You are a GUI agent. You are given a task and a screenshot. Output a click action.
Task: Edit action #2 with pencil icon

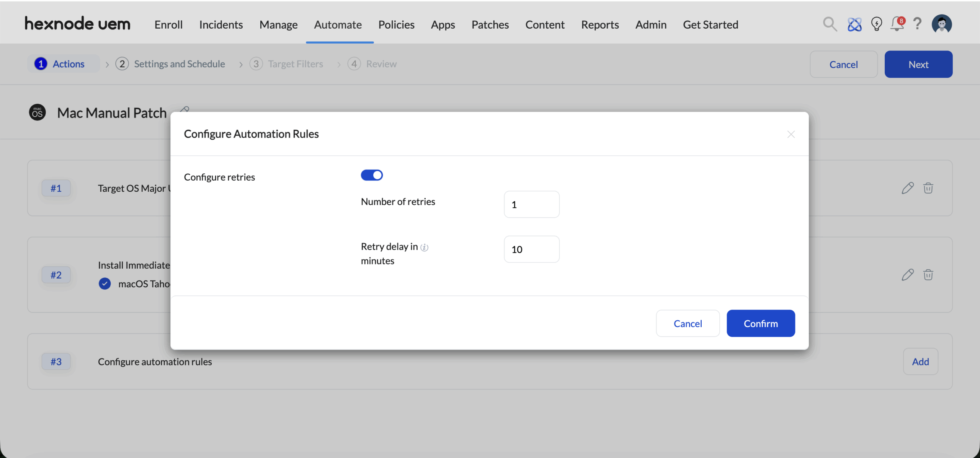click(x=907, y=274)
